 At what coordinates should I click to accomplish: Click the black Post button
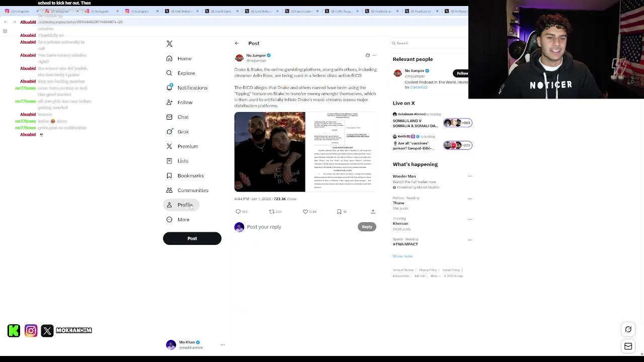pos(192,238)
